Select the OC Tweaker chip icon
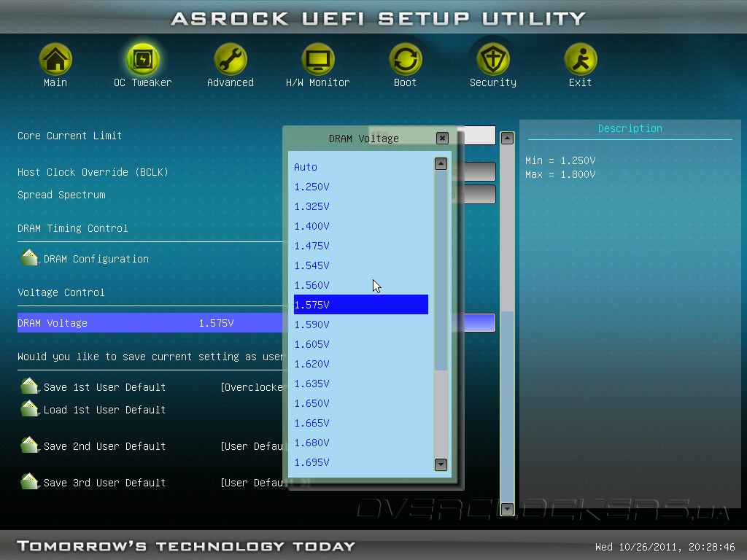 tap(142, 59)
